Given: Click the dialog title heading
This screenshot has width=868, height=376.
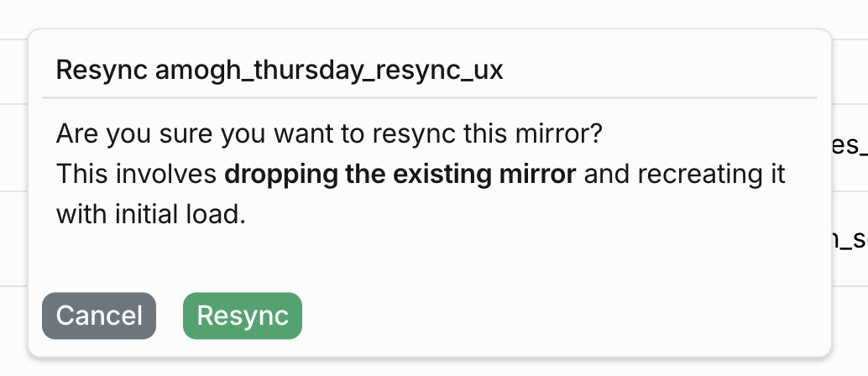Looking at the screenshot, I should click(280, 70).
